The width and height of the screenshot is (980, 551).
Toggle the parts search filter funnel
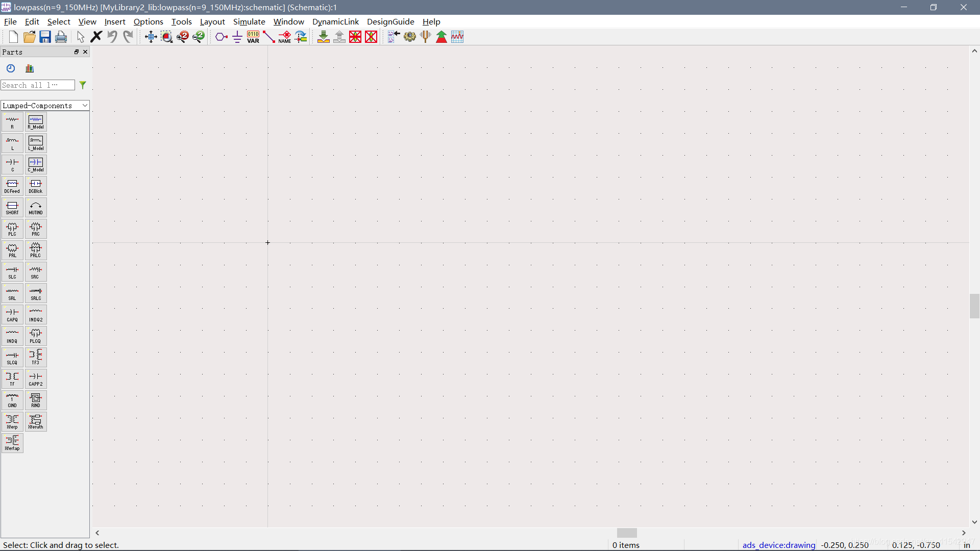tap(83, 85)
